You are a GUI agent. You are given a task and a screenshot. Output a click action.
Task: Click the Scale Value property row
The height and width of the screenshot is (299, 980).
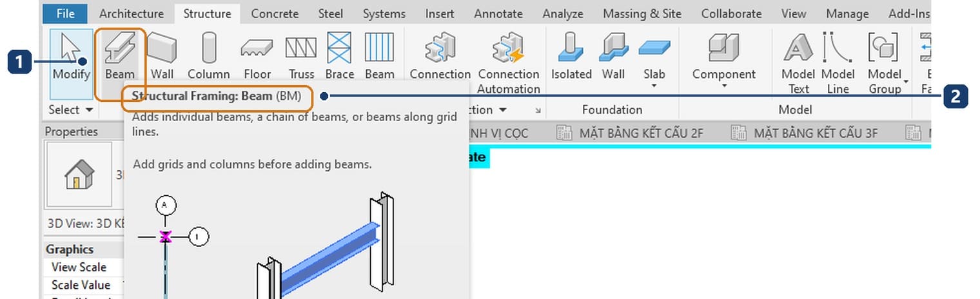[x=83, y=285]
